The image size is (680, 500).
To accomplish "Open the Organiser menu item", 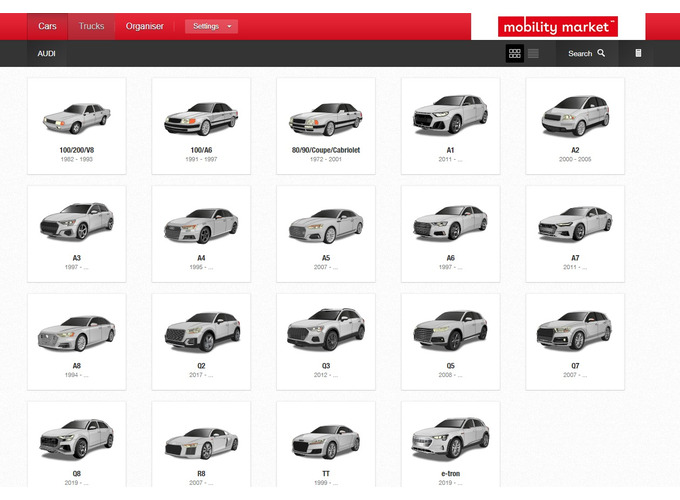I will [x=145, y=26].
